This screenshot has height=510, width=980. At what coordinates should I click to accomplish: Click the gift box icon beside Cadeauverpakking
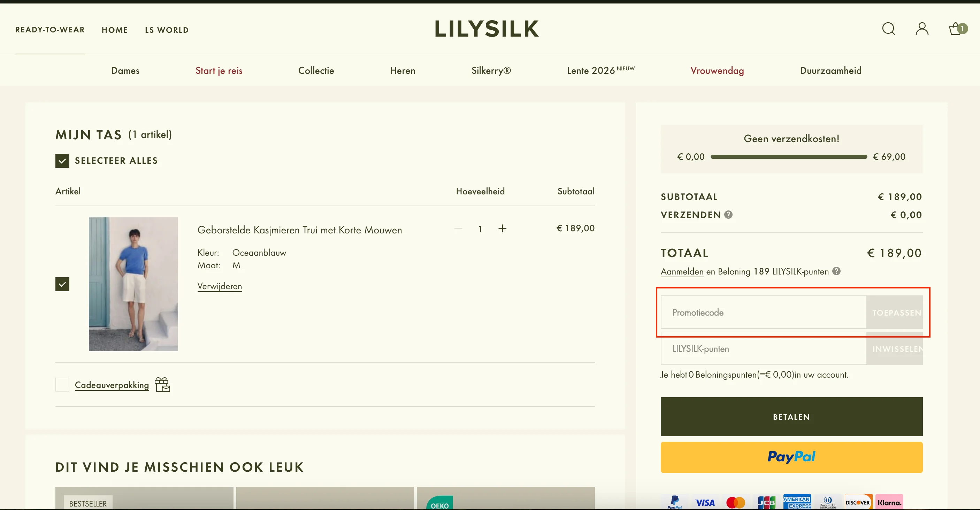162,385
